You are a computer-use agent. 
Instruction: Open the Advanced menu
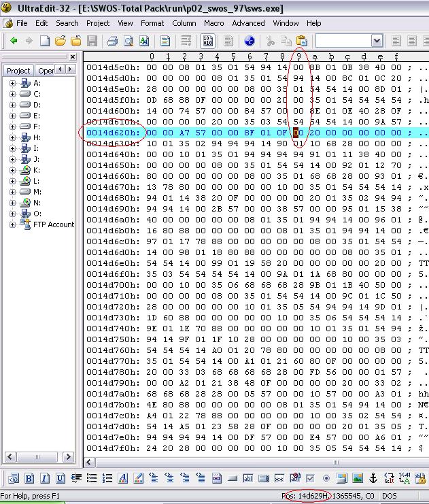tap(248, 23)
